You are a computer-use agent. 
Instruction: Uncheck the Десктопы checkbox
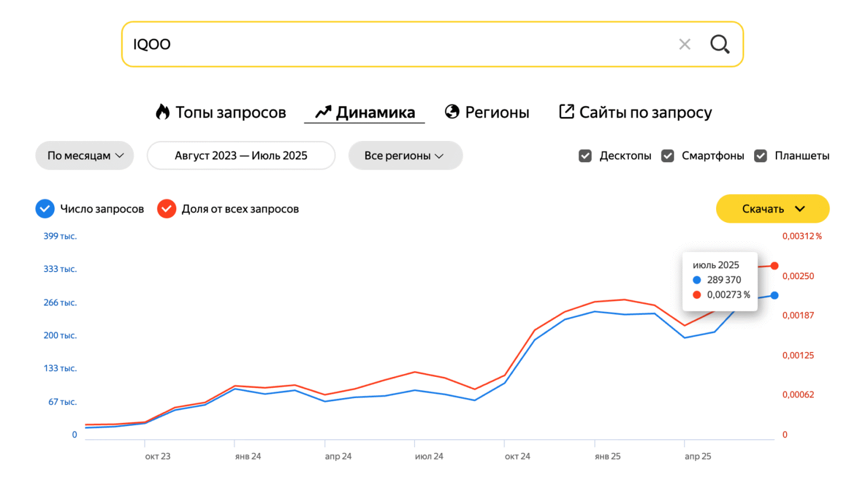(585, 156)
